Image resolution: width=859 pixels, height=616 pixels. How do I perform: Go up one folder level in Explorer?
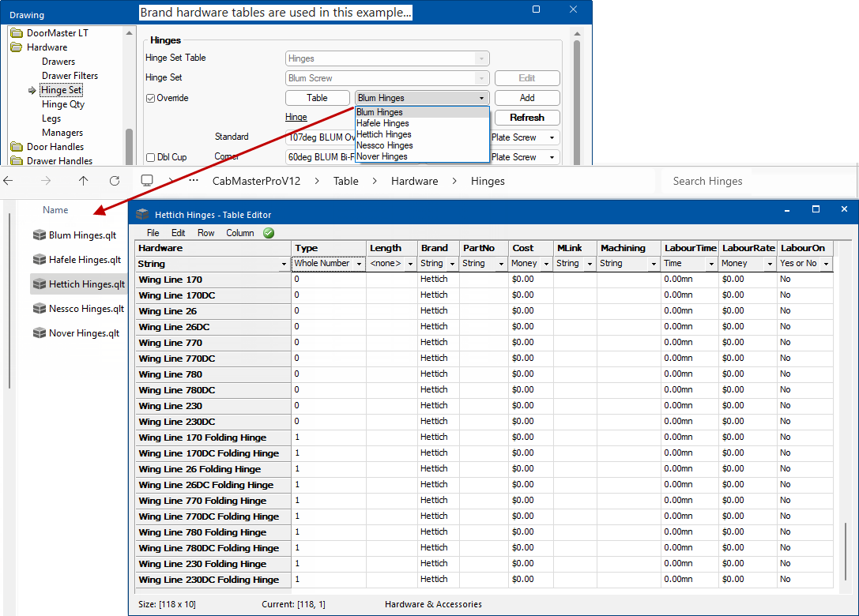point(82,181)
